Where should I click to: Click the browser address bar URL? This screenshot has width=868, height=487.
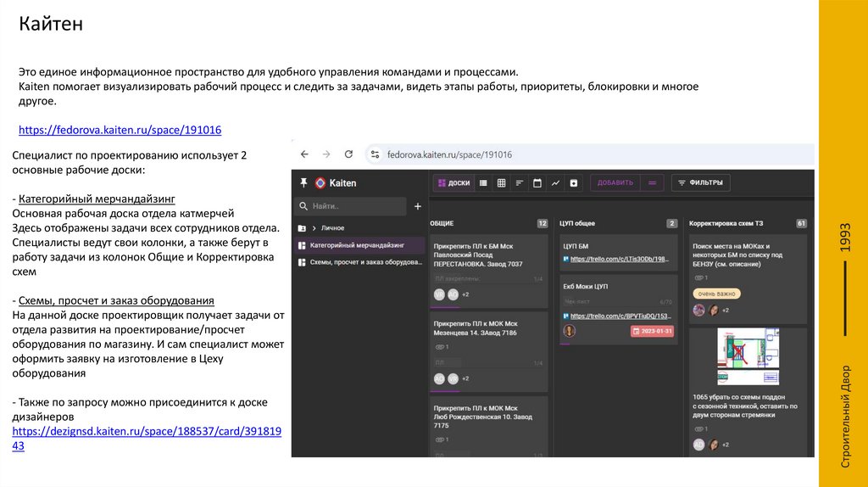[449, 154]
